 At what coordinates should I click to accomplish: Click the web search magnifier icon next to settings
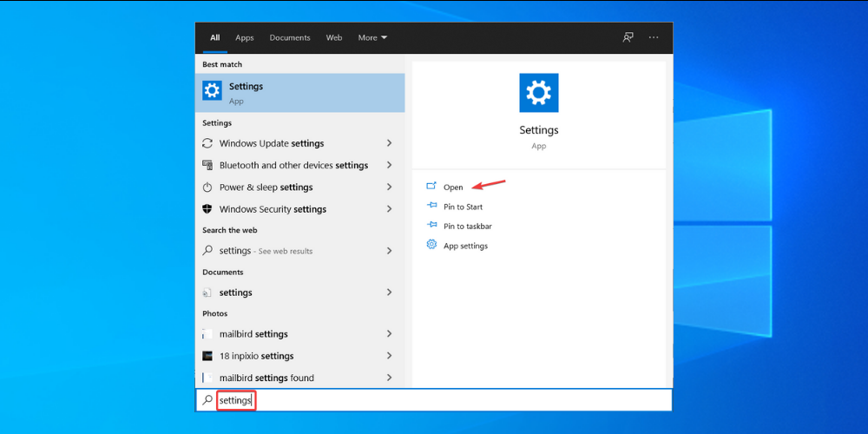[207, 251]
